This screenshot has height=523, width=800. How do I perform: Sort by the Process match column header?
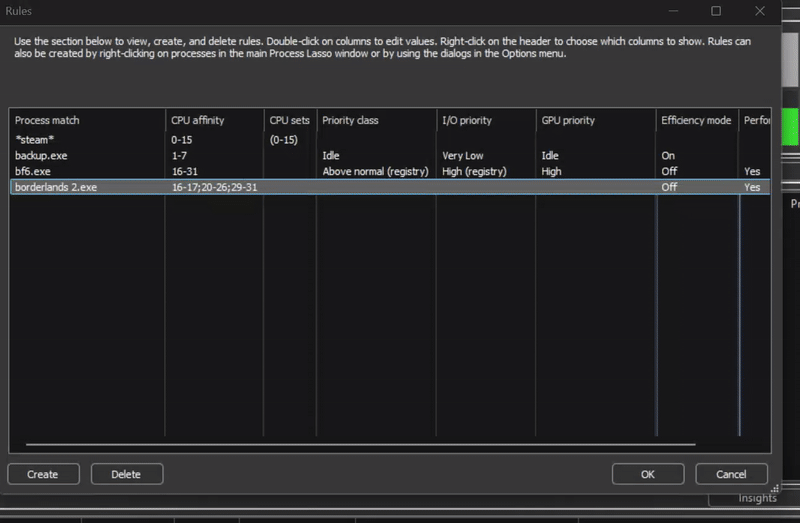[47, 120]
